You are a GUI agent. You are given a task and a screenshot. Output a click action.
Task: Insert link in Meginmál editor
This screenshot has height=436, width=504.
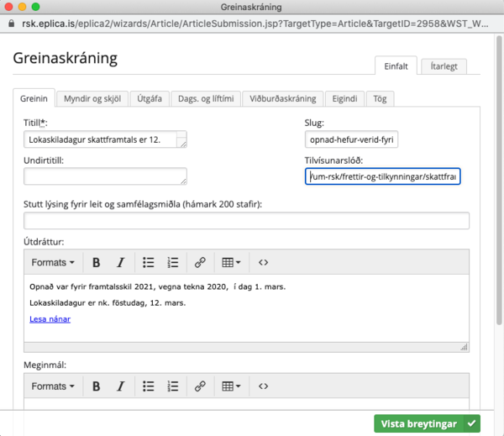[200, 386]
